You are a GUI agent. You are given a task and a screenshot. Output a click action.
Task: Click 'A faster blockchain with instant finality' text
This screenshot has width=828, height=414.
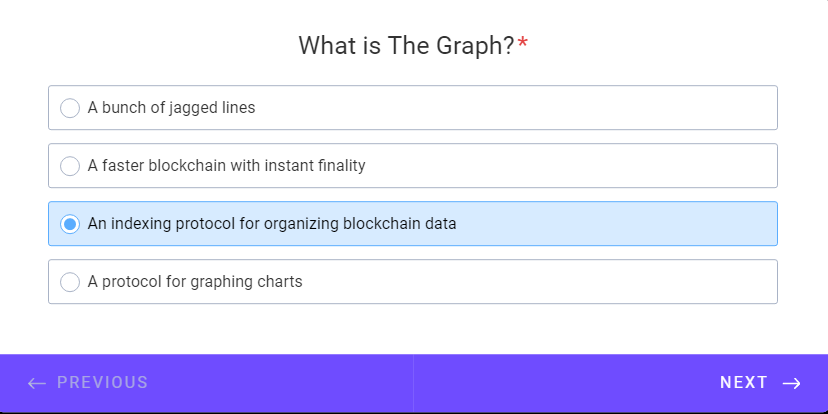pos(227,166)
